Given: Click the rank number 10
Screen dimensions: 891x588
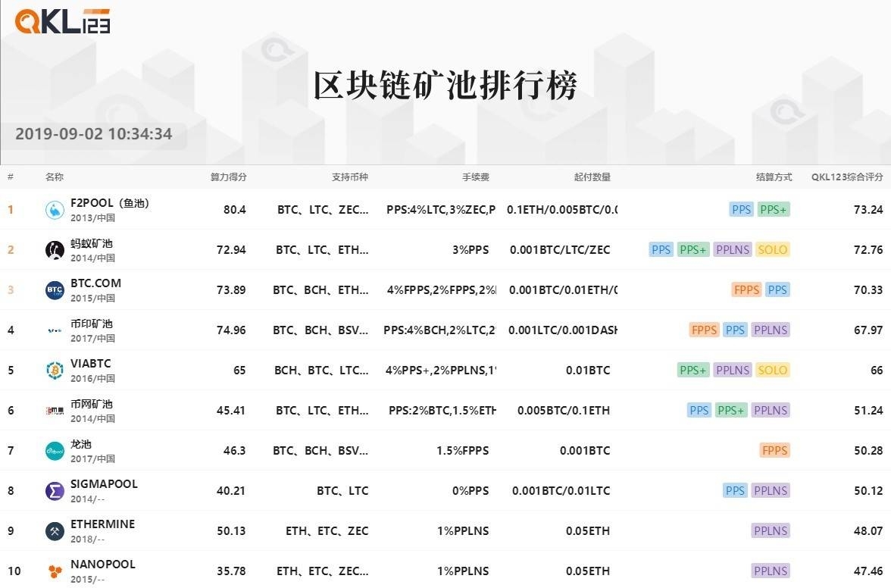Looking at the screenshot, I should [14, 571].
